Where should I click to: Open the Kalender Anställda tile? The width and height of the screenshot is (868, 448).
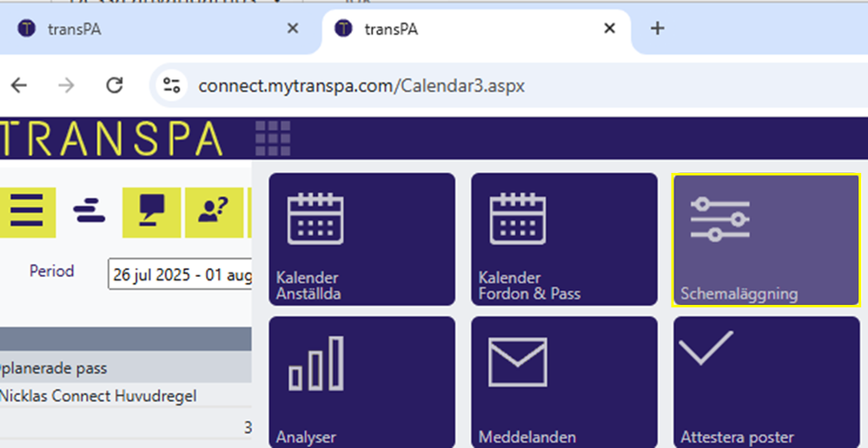tap(362, 239)
